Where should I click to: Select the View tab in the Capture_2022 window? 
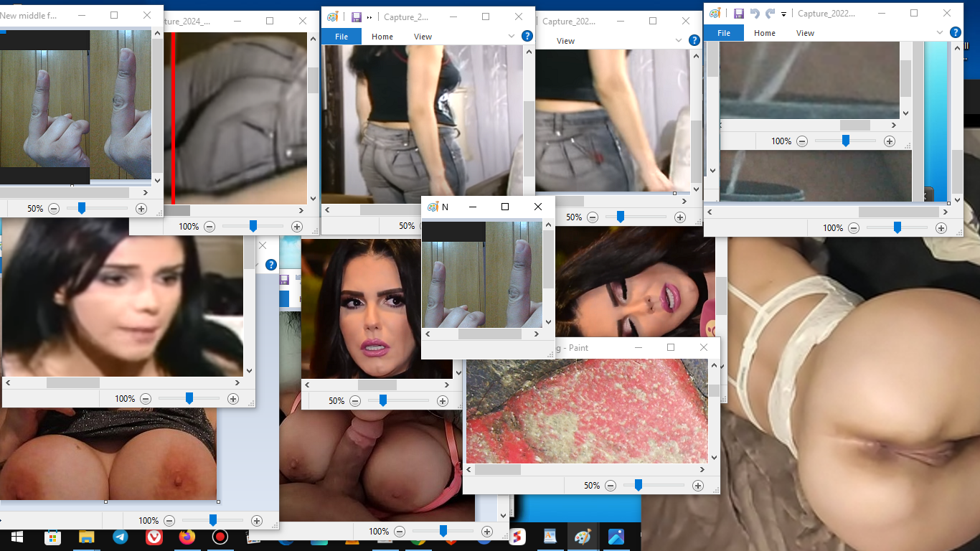point(805,33)
